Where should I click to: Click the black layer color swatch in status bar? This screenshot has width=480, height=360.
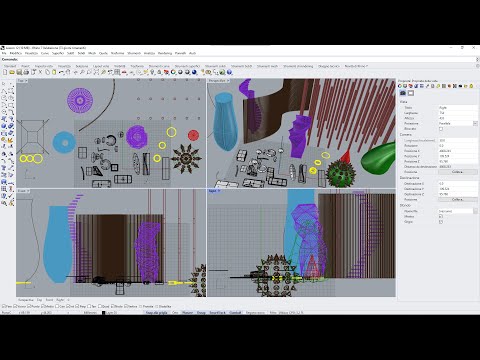click(103, 313)
